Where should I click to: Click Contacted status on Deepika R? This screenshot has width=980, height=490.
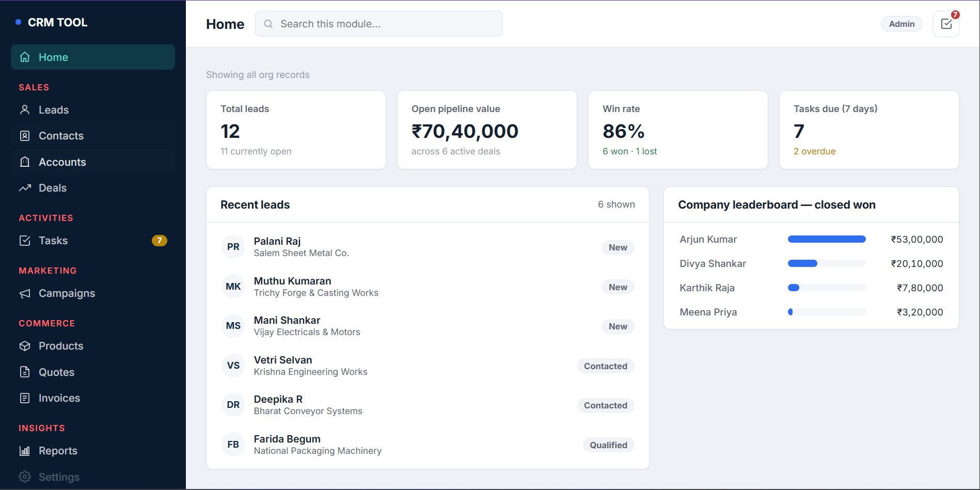click(606, 405)
